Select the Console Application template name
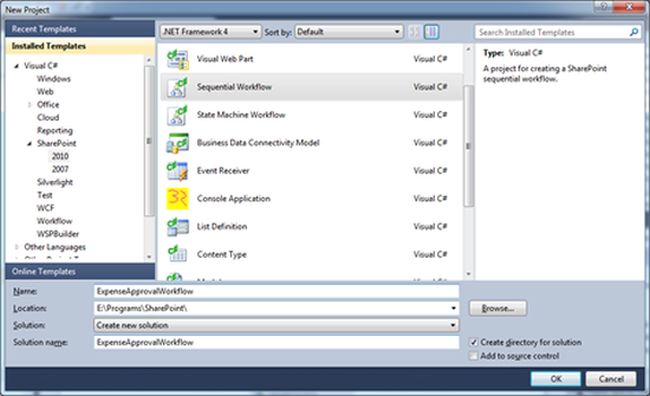Viewport: 650px width, 396px height. click(233, 199)
